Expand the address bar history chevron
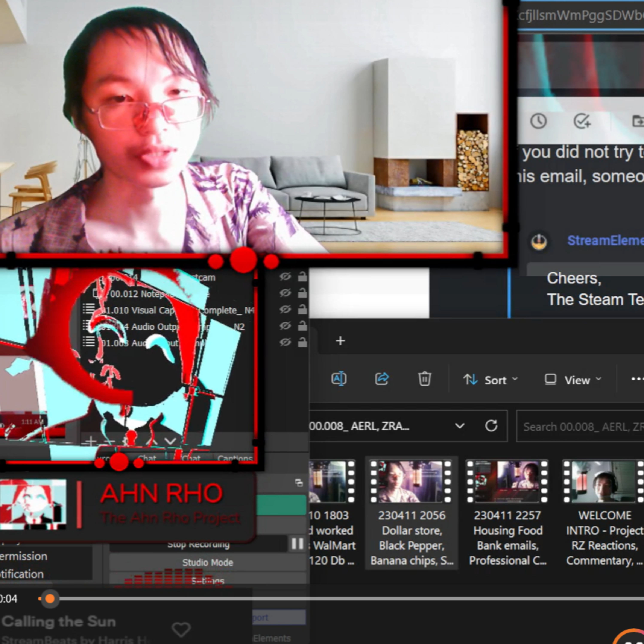This screenshot has height=644, width=644. pyautogui.click(x=460, y=426)
